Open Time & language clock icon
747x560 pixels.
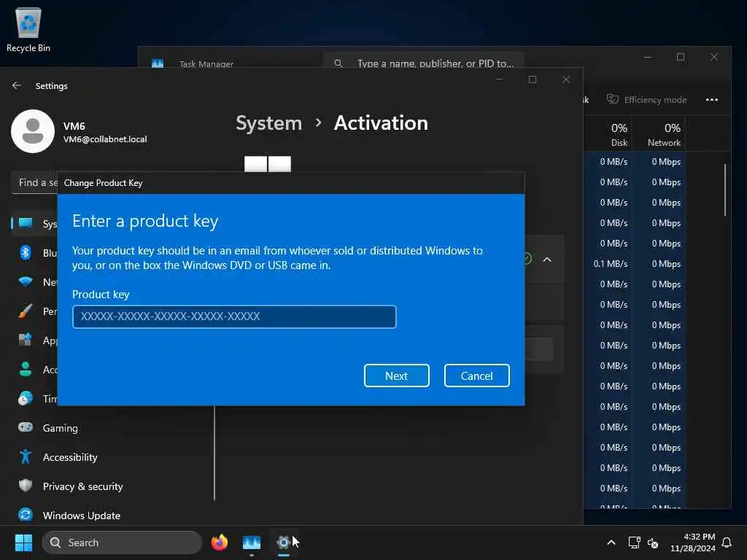tap(26, 398)
